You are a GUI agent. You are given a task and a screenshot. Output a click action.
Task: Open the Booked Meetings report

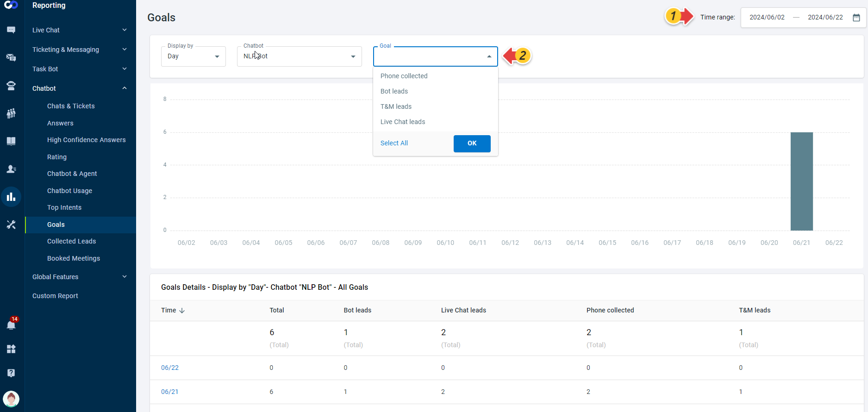[74, 258]
